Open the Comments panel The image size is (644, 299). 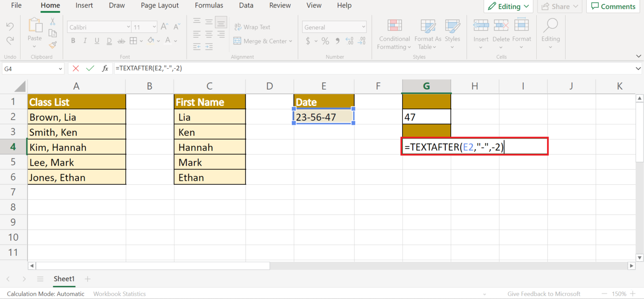(613, 6)
